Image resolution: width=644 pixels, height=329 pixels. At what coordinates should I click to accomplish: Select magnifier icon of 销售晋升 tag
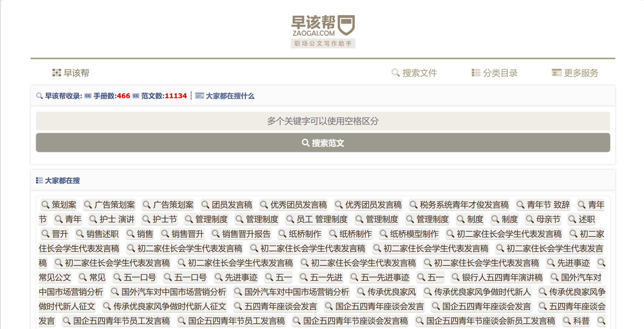pyautogui.click(x=165, y=234)
